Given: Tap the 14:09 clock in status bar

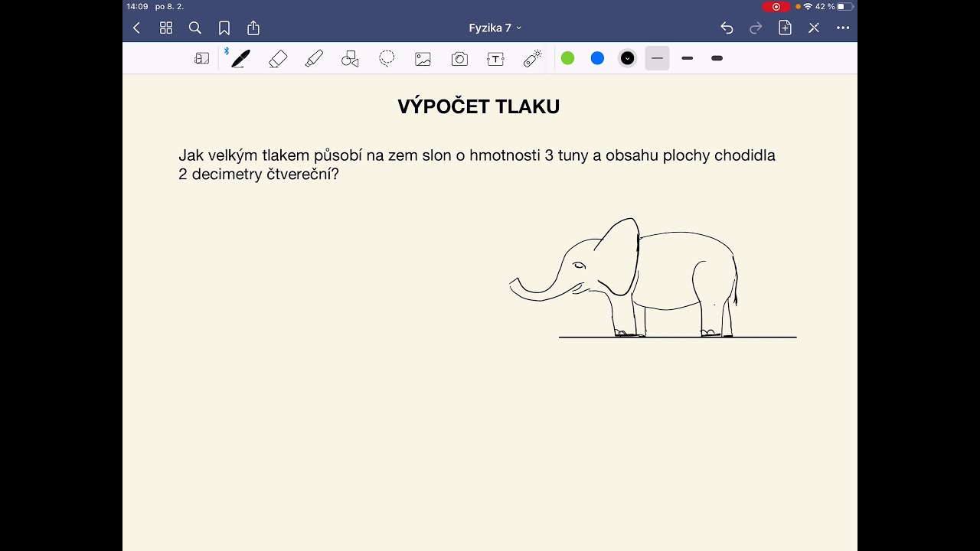Looking at the screenshot, I should 137,7.
